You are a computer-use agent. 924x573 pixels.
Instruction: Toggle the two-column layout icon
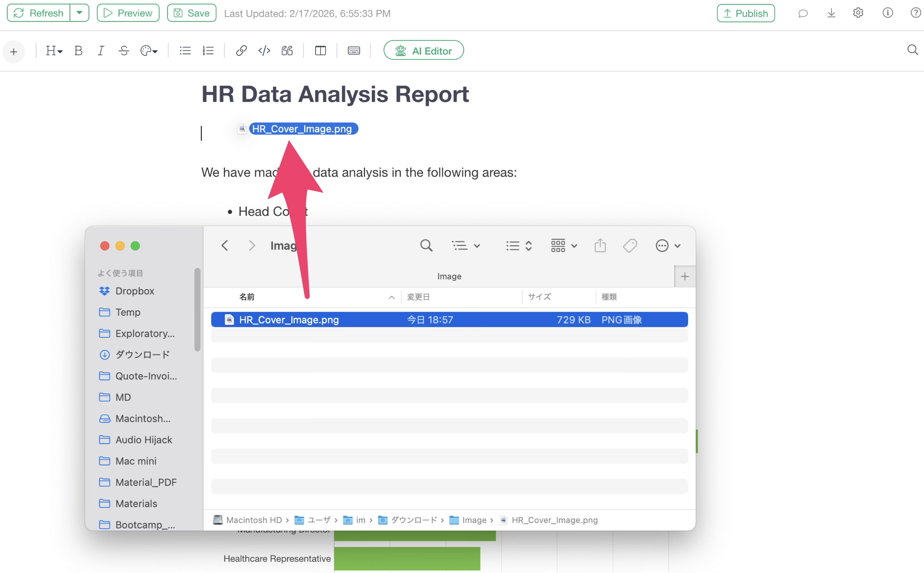(320, 50)
